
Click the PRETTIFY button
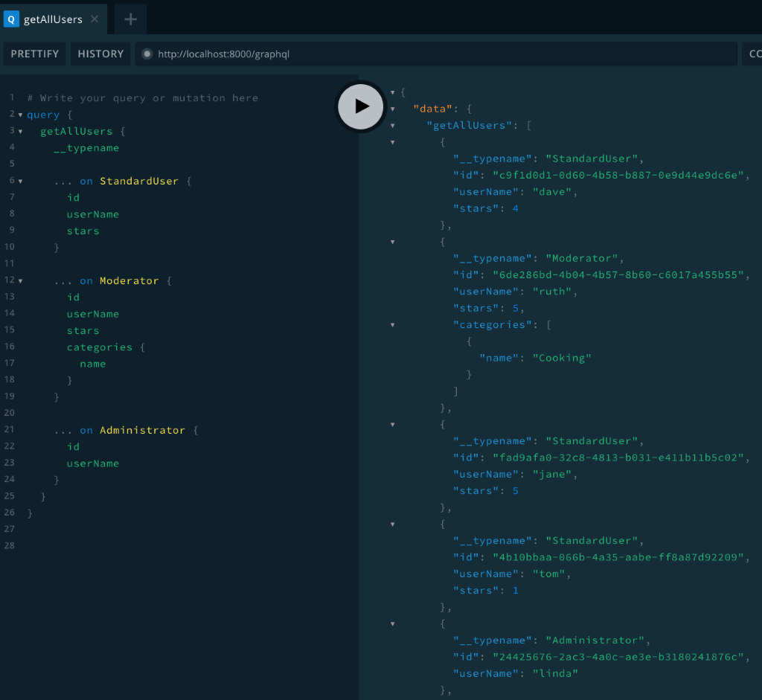[35, 54]
